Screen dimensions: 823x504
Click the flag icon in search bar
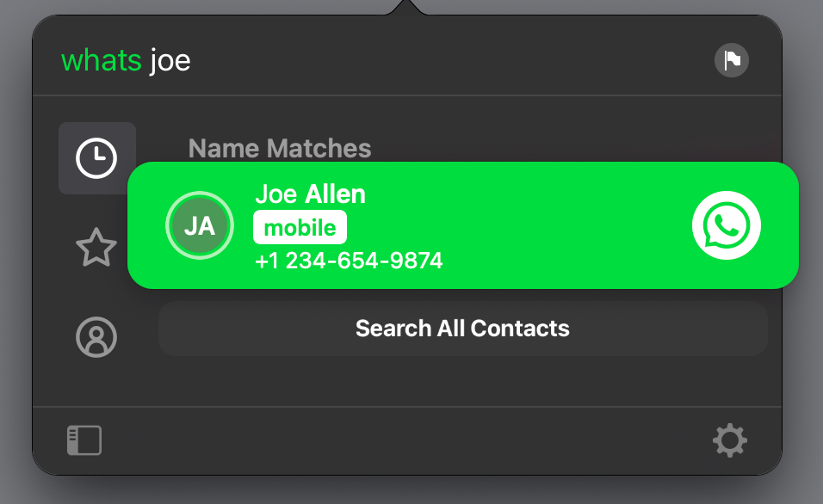731,60
